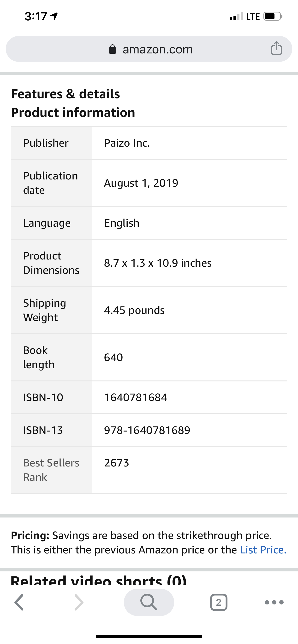Image resolution: width=298 pixels, height=644 pixels.
Task: Tap the 3:17 clock in status bar
Action: point(36,17)
